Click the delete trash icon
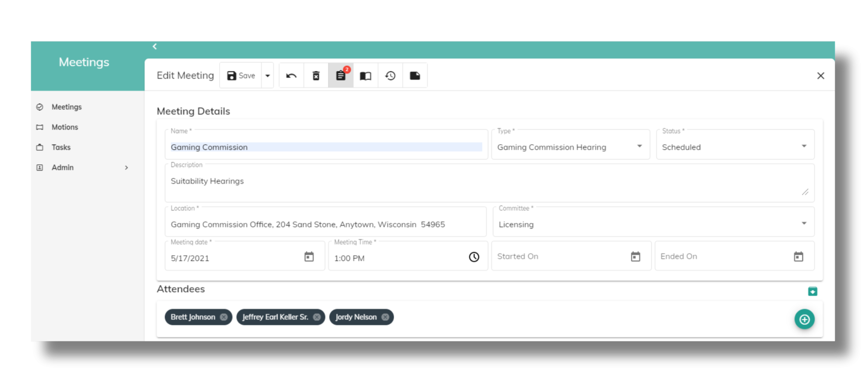Viewport: 868px width, 386px height. [316, 76]
